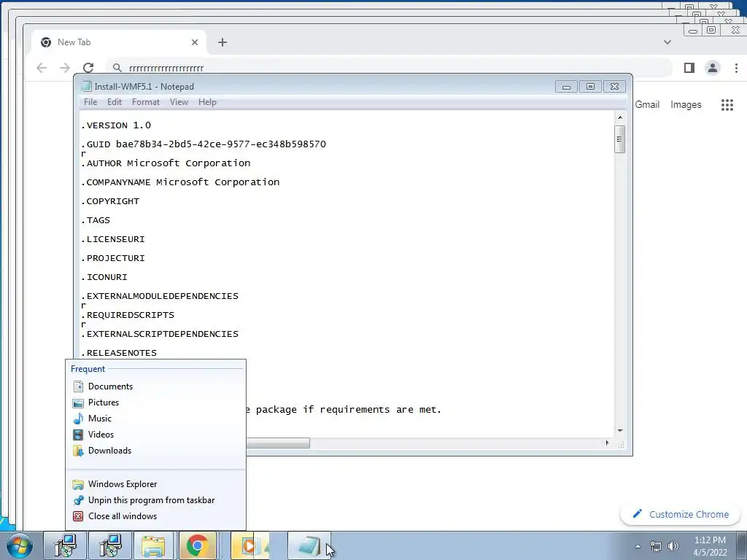The width and height of the screenshot is (747, 560).
Task: Click the network tray icon
Action: [656, 546]
